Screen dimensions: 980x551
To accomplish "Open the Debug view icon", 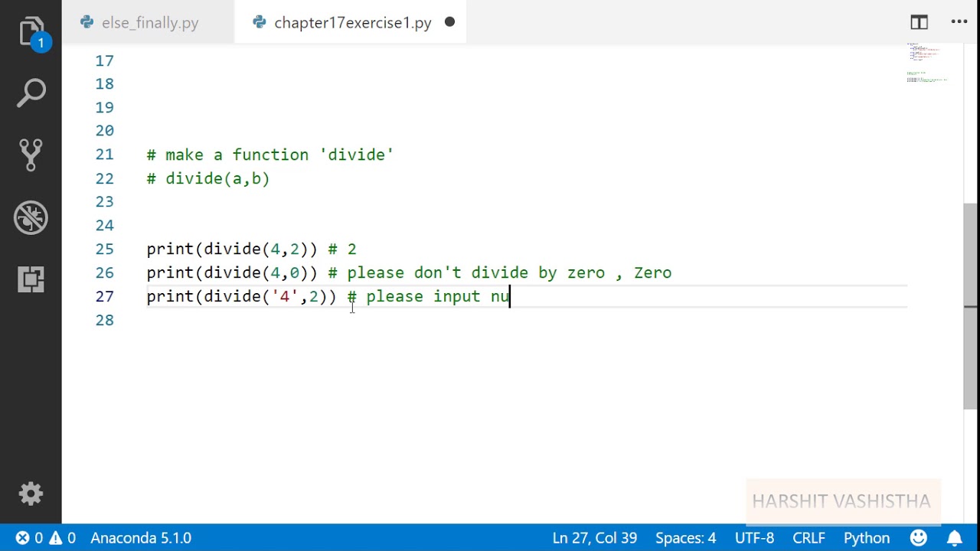I will pos(31,217).
